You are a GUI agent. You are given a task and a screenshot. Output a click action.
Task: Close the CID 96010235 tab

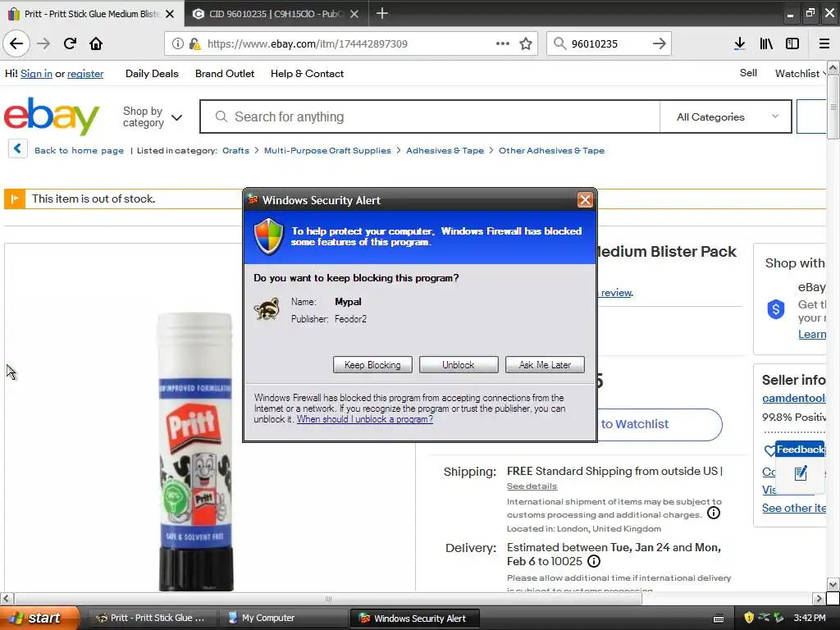(x=354, y=14)
